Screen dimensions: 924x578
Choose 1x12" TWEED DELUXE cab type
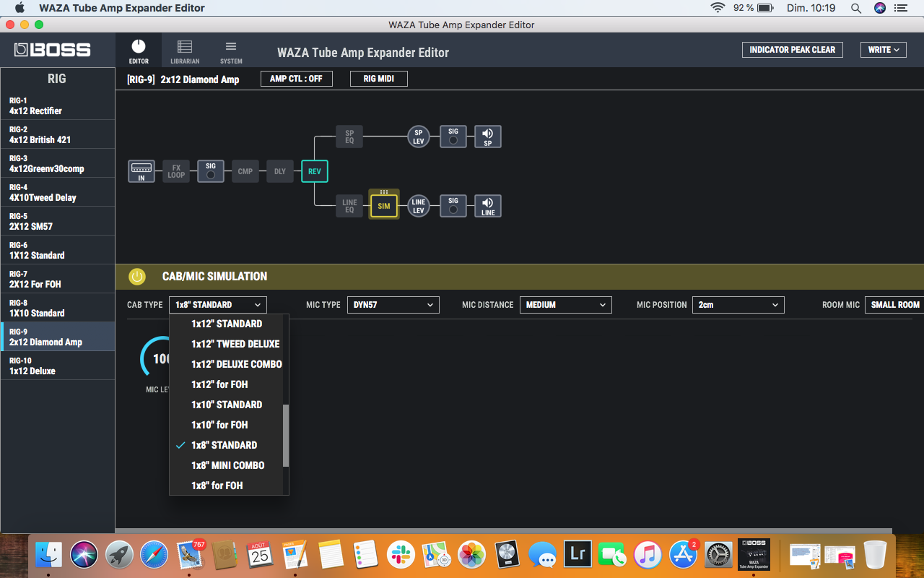click(236, 344)
